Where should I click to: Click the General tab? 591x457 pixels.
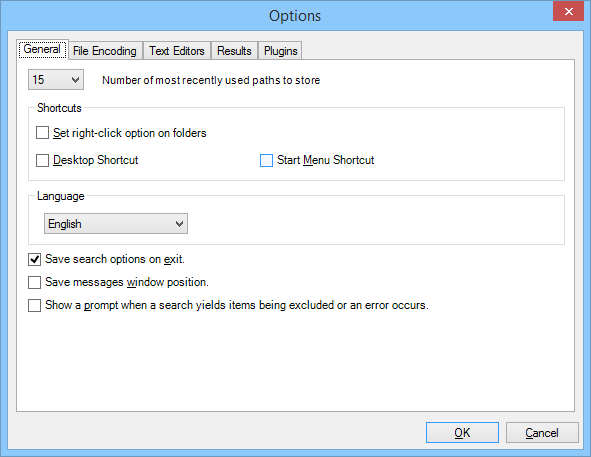[x=42, y=49]
